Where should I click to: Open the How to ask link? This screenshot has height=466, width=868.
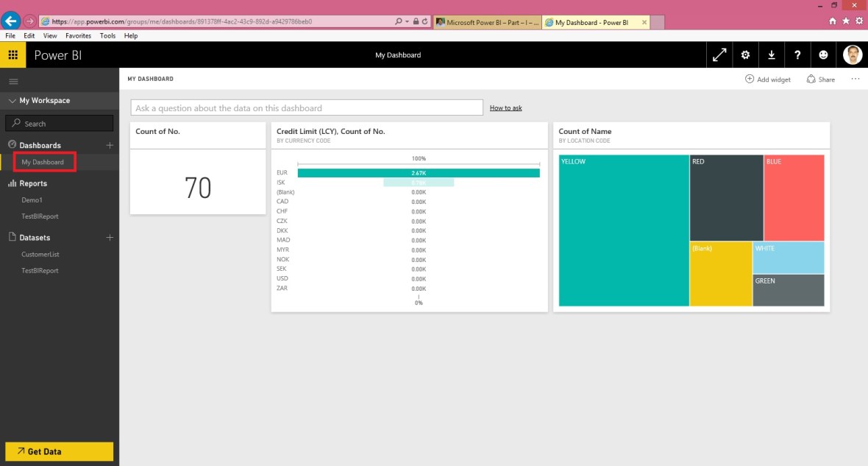[505, 107]
